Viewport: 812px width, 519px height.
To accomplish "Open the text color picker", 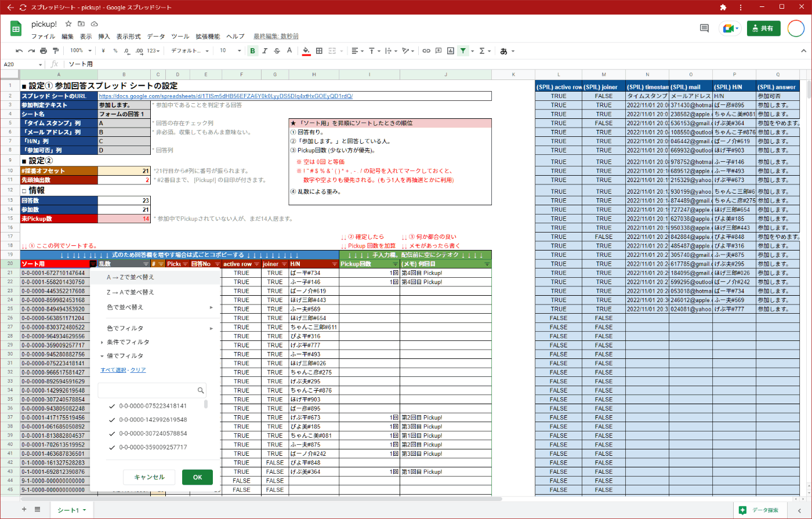I will click(289, 51).
